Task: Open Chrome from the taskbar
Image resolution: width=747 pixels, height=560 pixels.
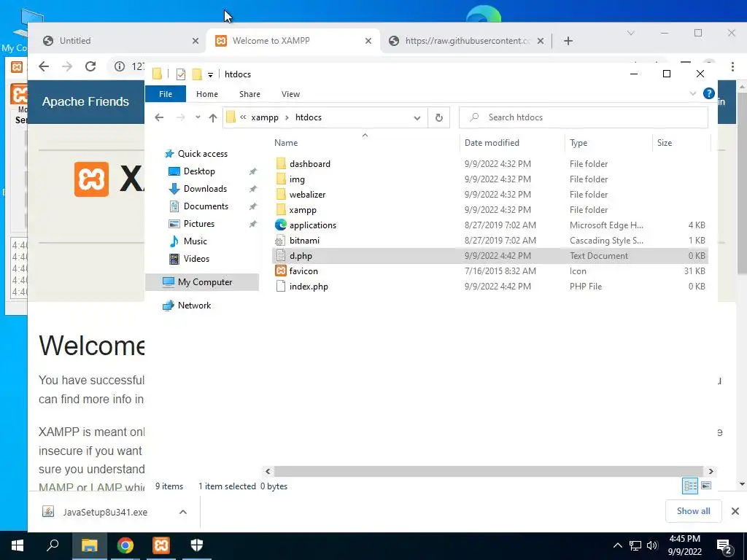Action: (125, 545)
